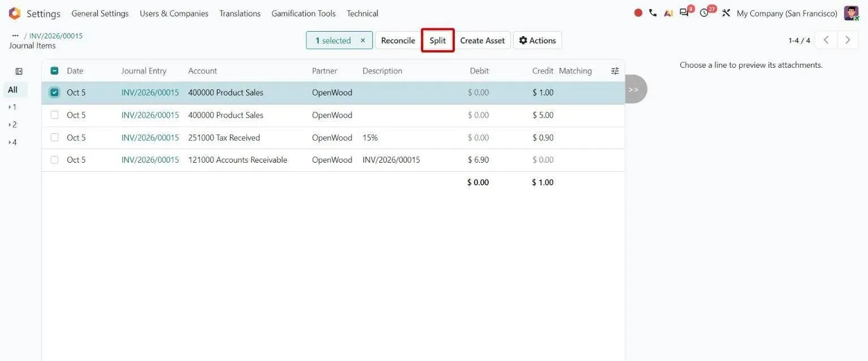Open the activities clock icon

(x=704, y=13)
